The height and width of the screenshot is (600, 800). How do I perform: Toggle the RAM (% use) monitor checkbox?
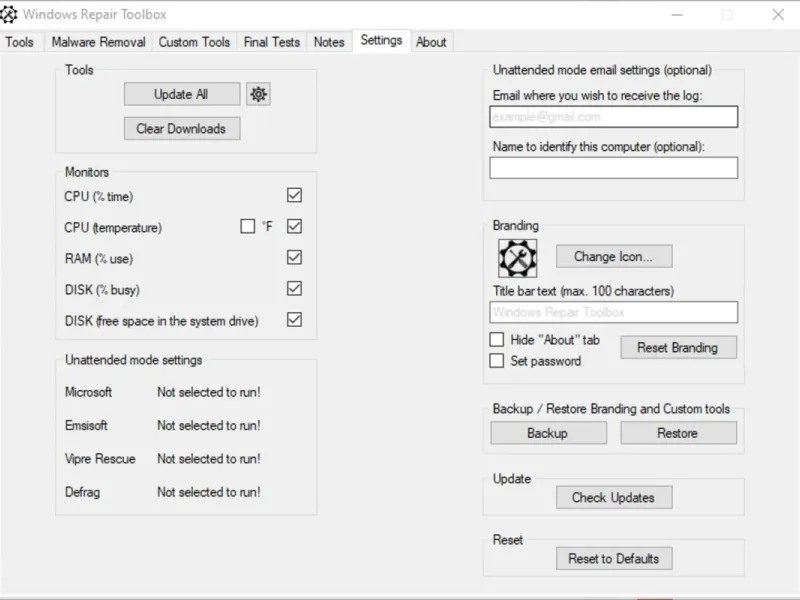pos(294,258)
